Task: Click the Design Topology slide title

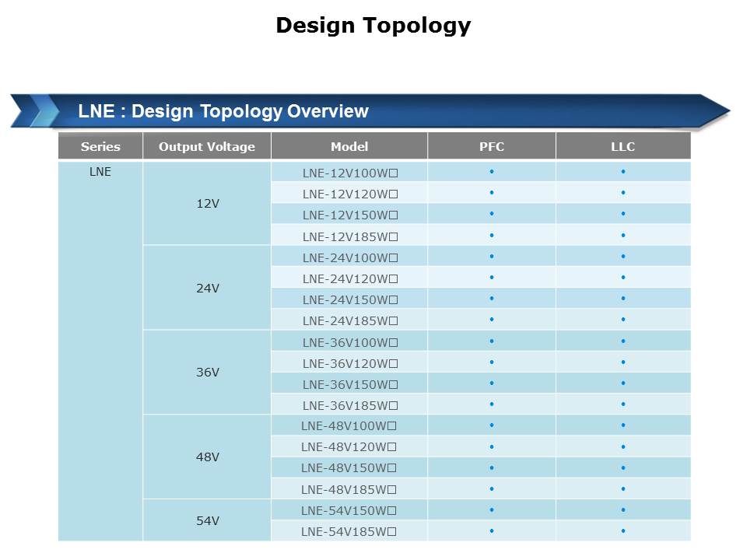Action: coord(373,26)
